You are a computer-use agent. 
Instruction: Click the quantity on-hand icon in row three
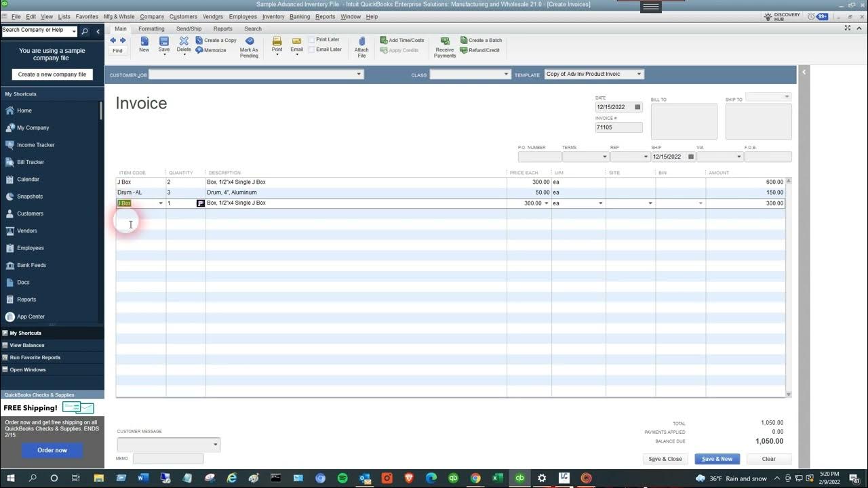201,203
